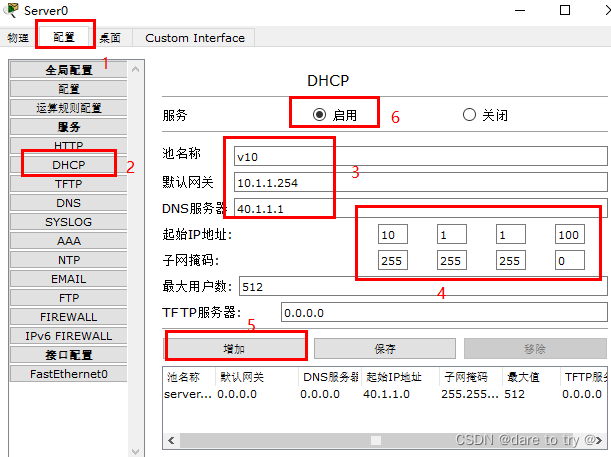Click the third octet of 子网掩码
The image size is (611, 457).
pyautogui.click(x=510, y=260)
